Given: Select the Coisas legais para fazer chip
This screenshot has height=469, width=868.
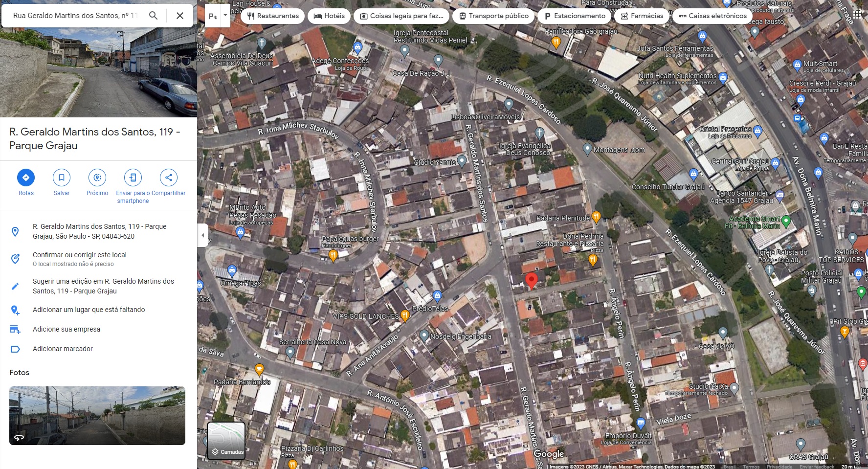Looking at the screenshot, I should pos(401,16).
